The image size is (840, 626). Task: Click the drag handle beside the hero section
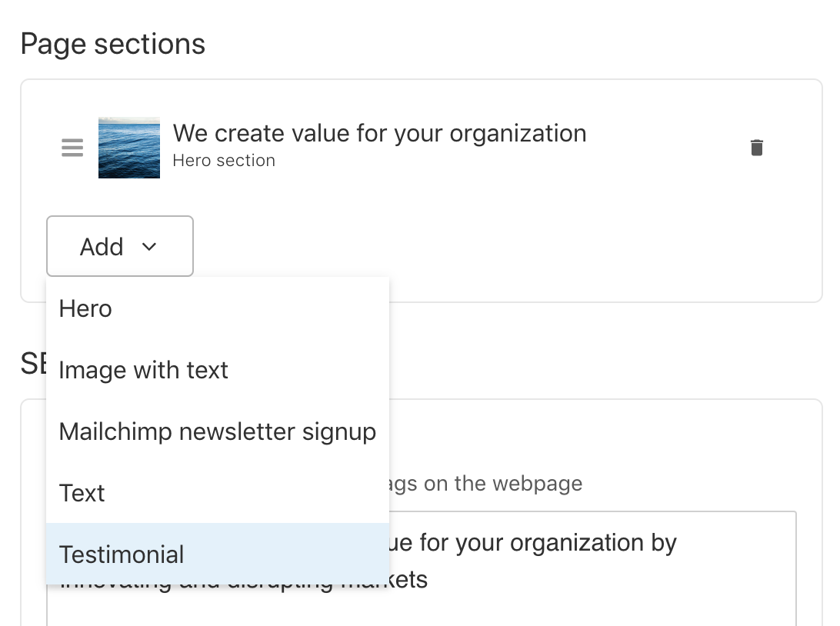[x=72, y=147]
